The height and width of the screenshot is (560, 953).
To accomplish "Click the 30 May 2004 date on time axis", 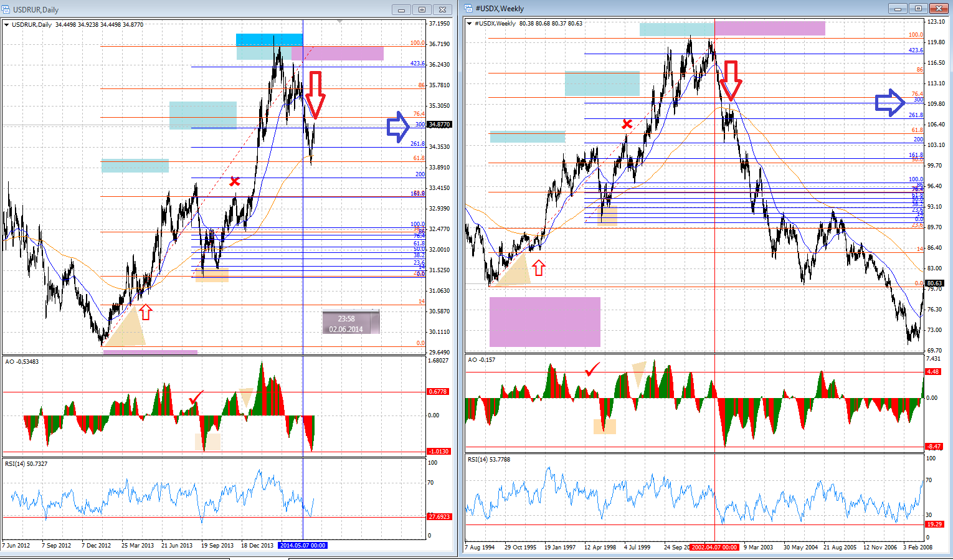I will pos(800,548).
